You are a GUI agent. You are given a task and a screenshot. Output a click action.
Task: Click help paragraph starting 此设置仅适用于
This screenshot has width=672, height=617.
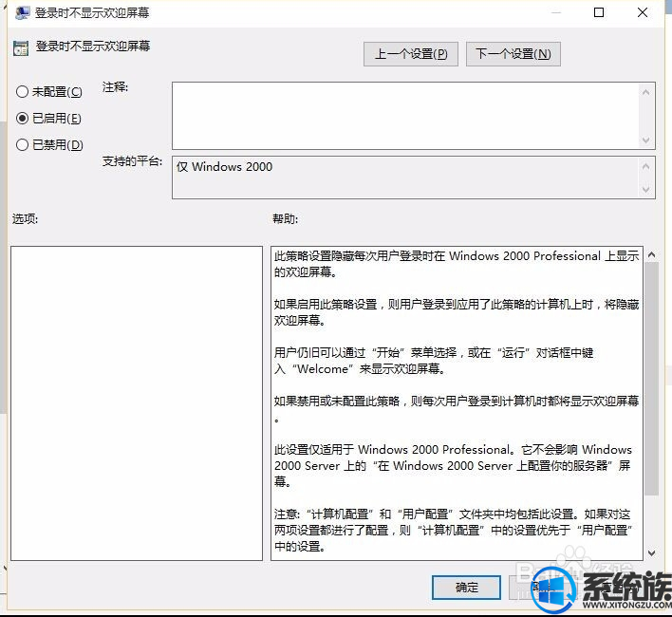click(453, 466)
